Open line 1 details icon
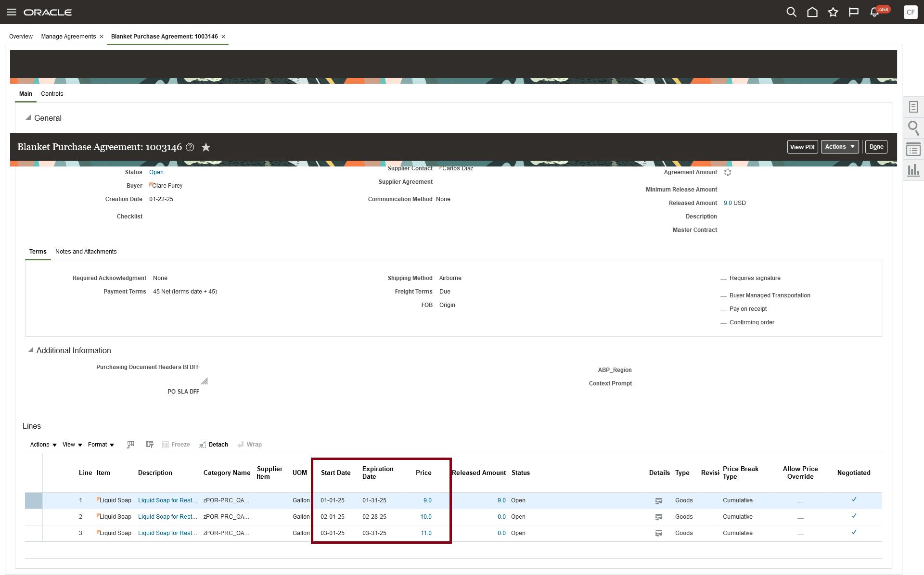The width and height of the screenshot is (924, 575). (658, 501)
